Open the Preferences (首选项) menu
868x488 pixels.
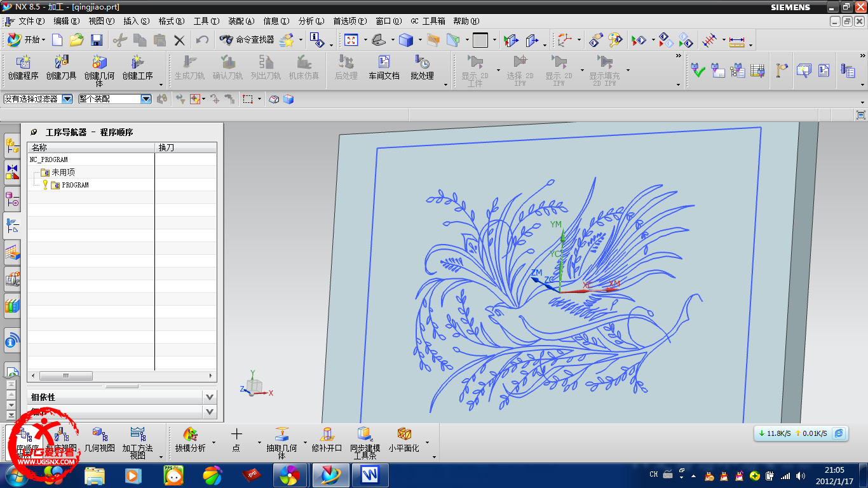click(x=349, y=21)
